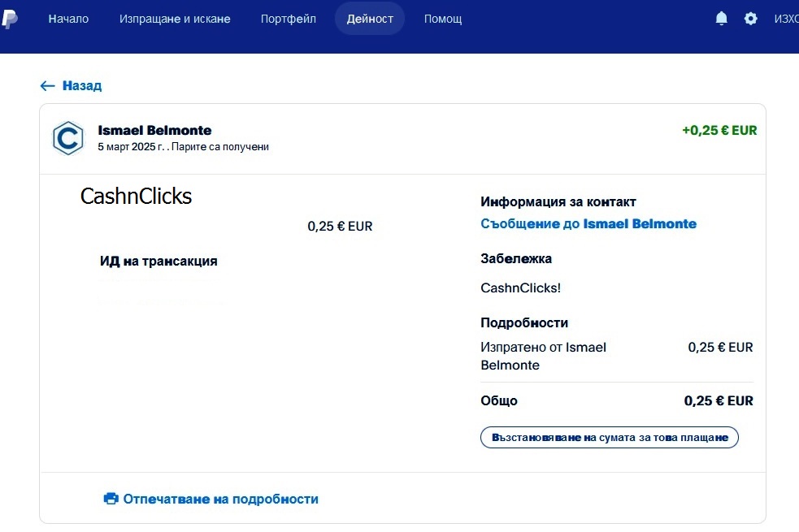This screenshot has width=799, height=532.
Task: Click the Подробности heading
Action: click(x=523, y=322)
